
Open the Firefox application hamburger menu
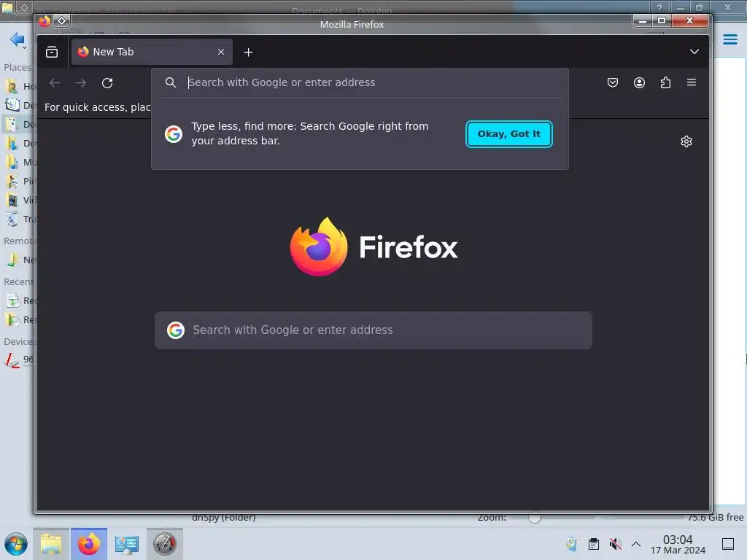point(692,82)
